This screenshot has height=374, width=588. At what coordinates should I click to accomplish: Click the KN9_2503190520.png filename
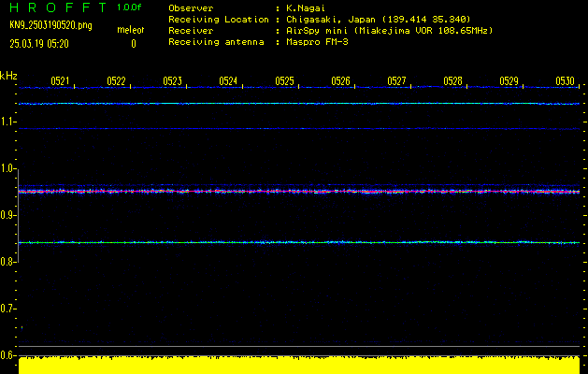pyautogui.click(x=50, y=25)
